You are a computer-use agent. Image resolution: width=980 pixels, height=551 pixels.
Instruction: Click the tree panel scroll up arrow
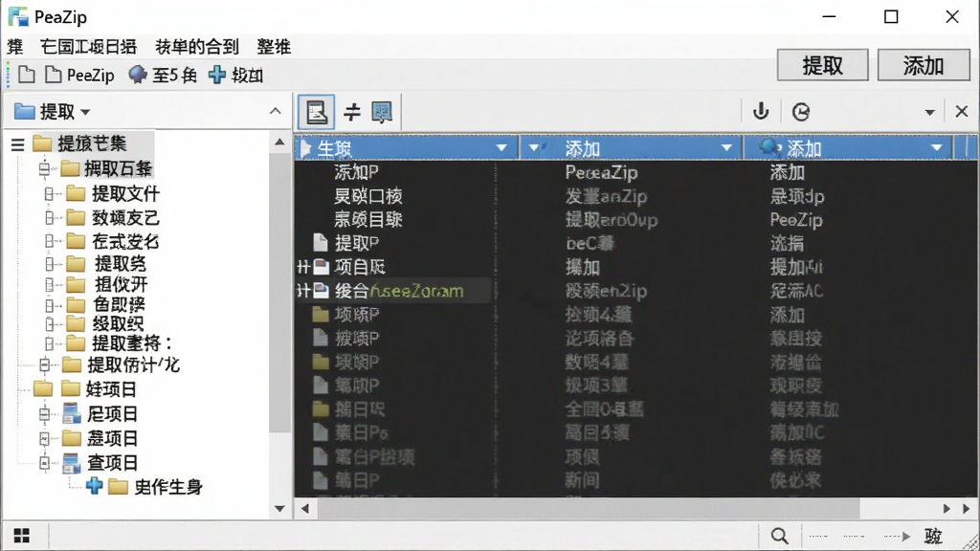coord(279,143)
